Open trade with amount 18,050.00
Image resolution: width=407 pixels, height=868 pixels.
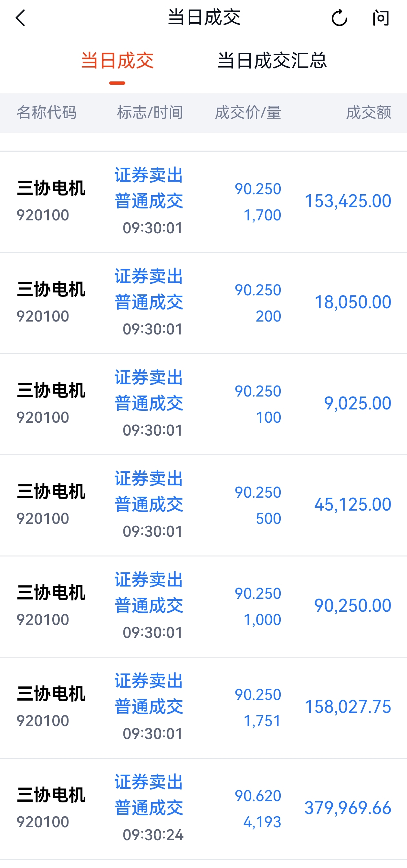tap(203, 303)
